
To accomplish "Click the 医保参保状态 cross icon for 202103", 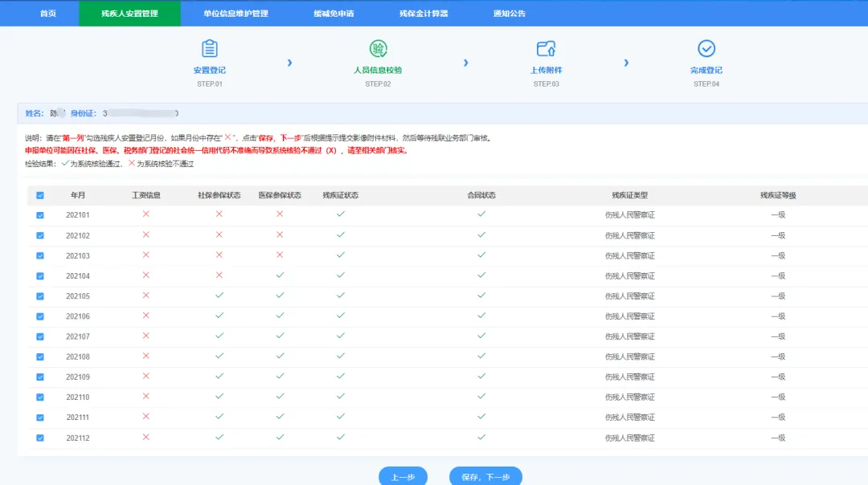I will coord(280,255).
